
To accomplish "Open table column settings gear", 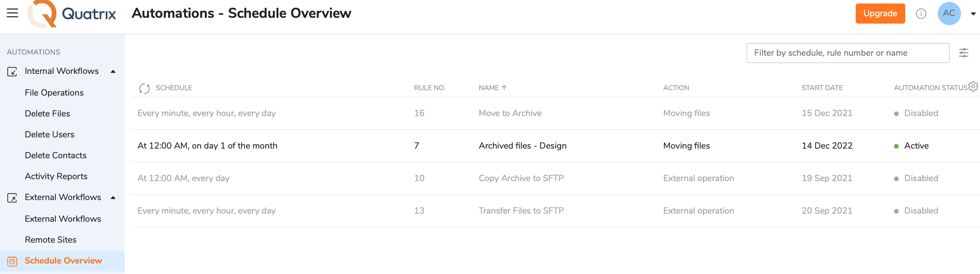I will click(x=973, y=86).
